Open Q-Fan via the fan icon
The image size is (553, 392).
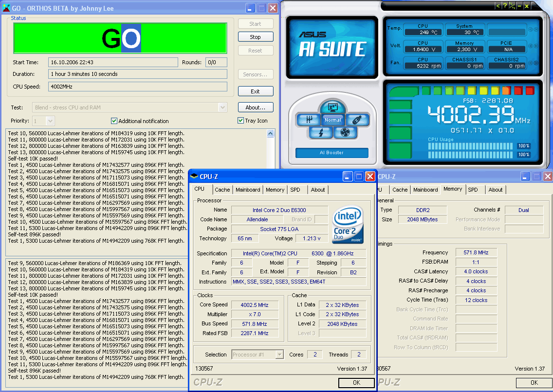[345, 132]
